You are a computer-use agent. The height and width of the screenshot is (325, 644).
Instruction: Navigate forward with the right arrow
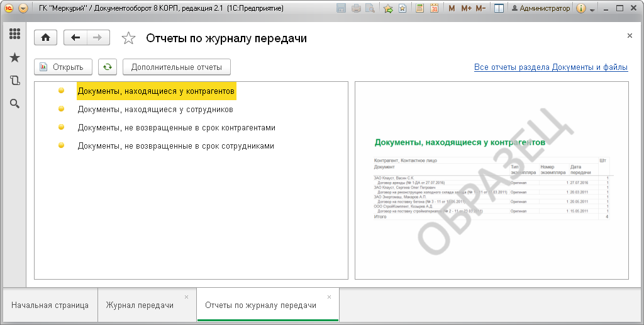pyautogui.click(x=97, y=38)
